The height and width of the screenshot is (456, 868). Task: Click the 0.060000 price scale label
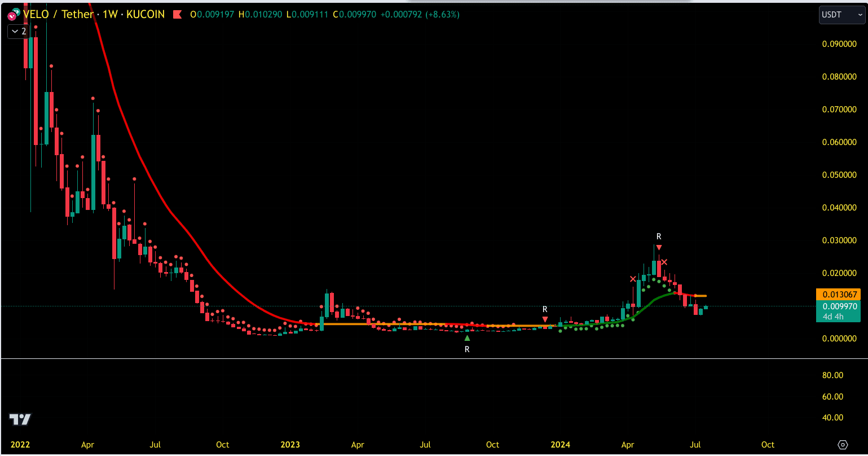coord(840,142)
